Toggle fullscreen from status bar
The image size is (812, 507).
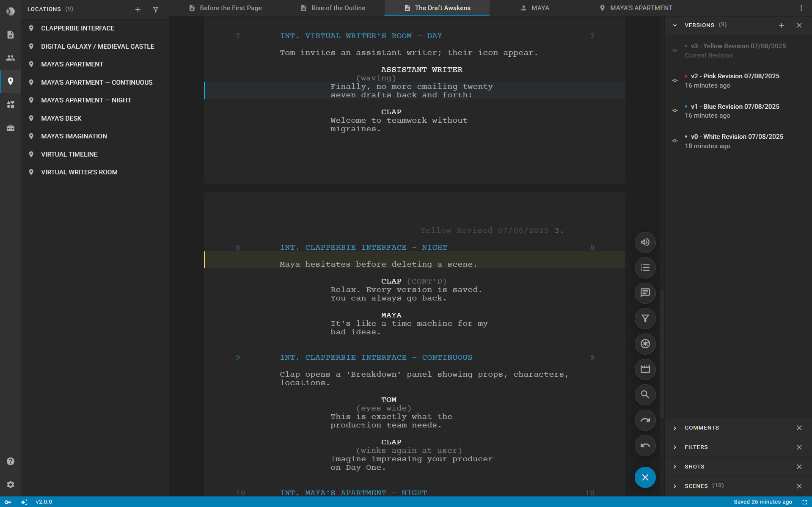coord(804,502)
